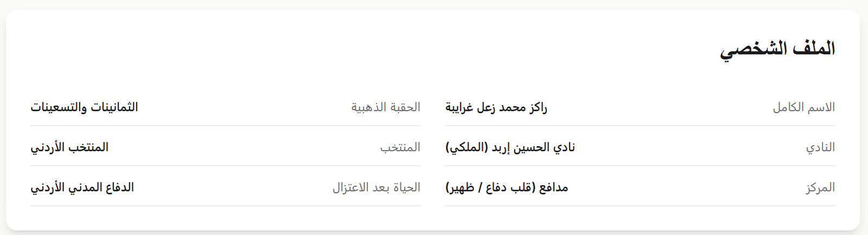Viewport: 868px width, 235px height.
Task: Click the الاسم الكامل field label
Action: (803, 107)
